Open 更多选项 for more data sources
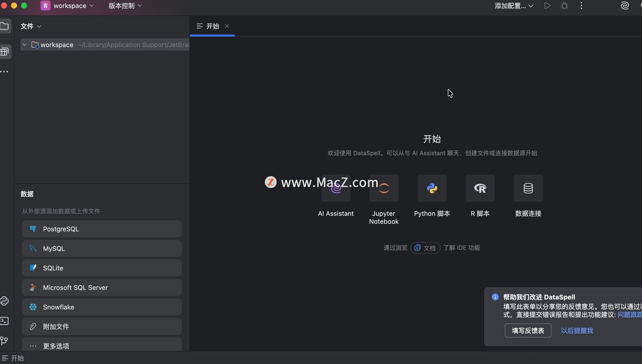642x364 pixels. point(102,345)
